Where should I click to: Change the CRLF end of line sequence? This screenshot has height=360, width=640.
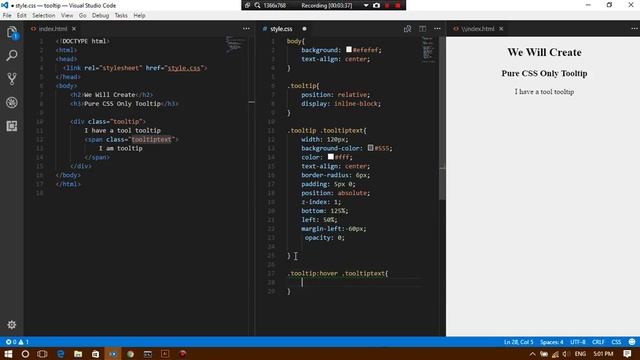click(598, 342)
